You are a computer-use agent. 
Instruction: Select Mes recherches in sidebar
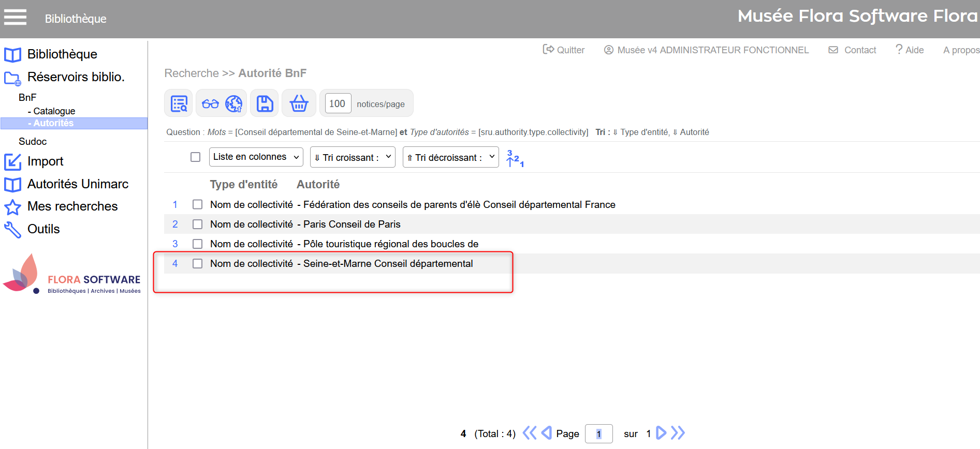[x=72, y=206]
